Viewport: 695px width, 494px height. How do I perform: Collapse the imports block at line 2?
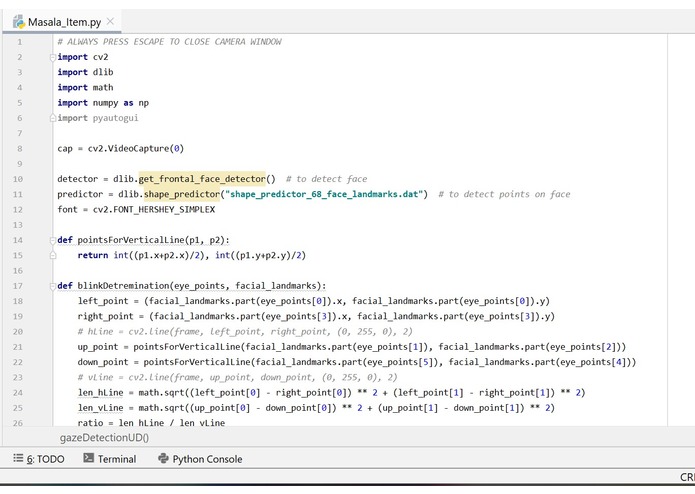pyautogui.click(x=53, y=57)
